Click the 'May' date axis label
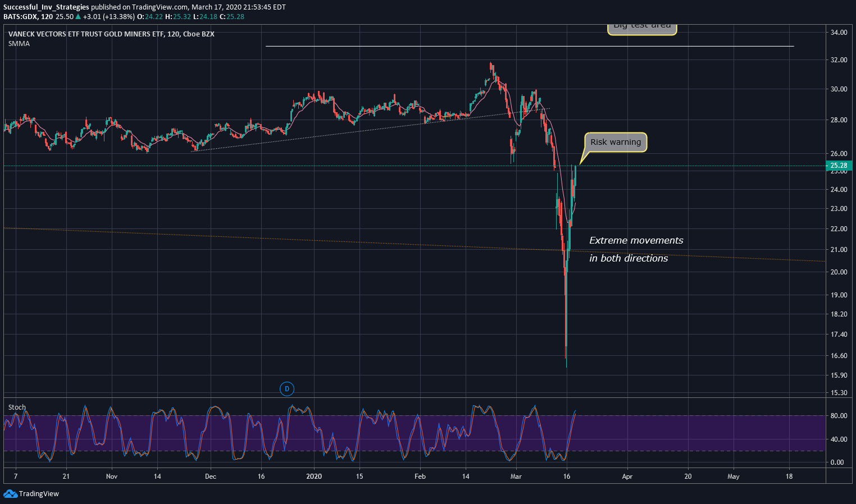This screenshot has width=856, height=504. [x=734, y=476]
